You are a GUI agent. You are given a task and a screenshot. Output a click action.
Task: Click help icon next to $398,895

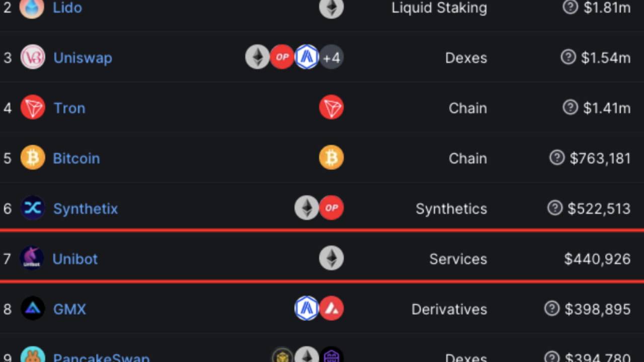(552, 308)
